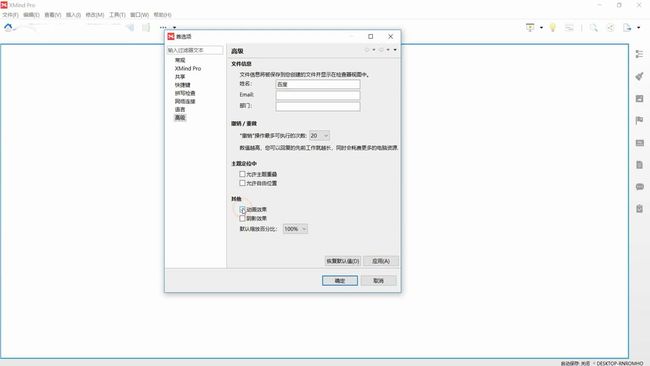Toggle the 动画效果 checkbox
The width and height of the screenshot is (650, 366).
(x=243, y=210)
